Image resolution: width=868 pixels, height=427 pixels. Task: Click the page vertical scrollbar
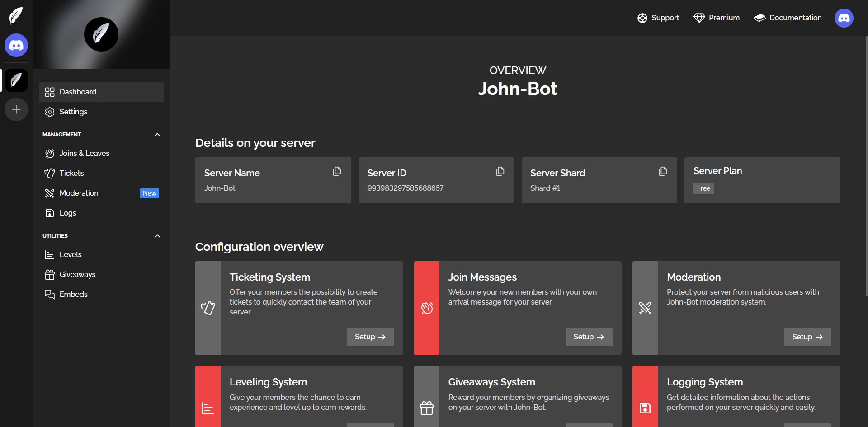pos(866,166)
